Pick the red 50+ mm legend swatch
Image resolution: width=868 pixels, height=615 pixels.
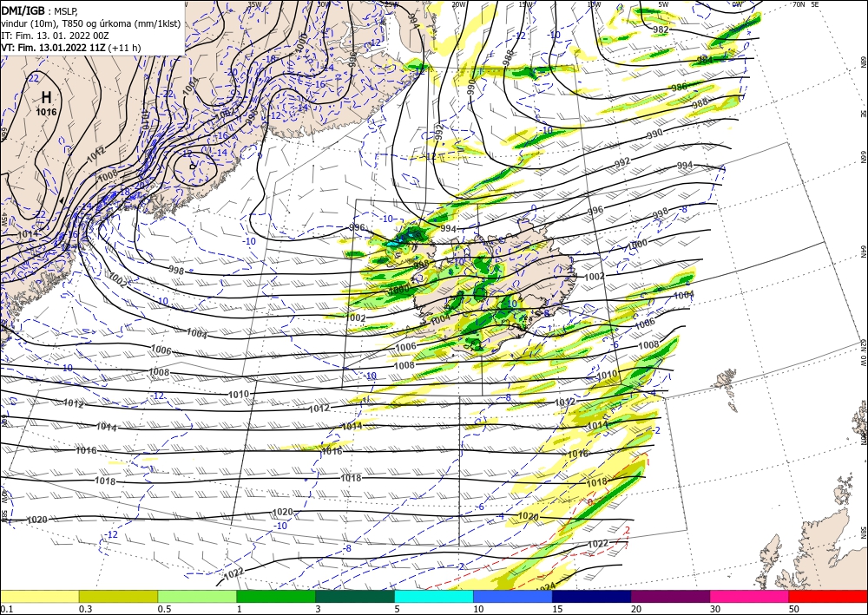(828, 596)
